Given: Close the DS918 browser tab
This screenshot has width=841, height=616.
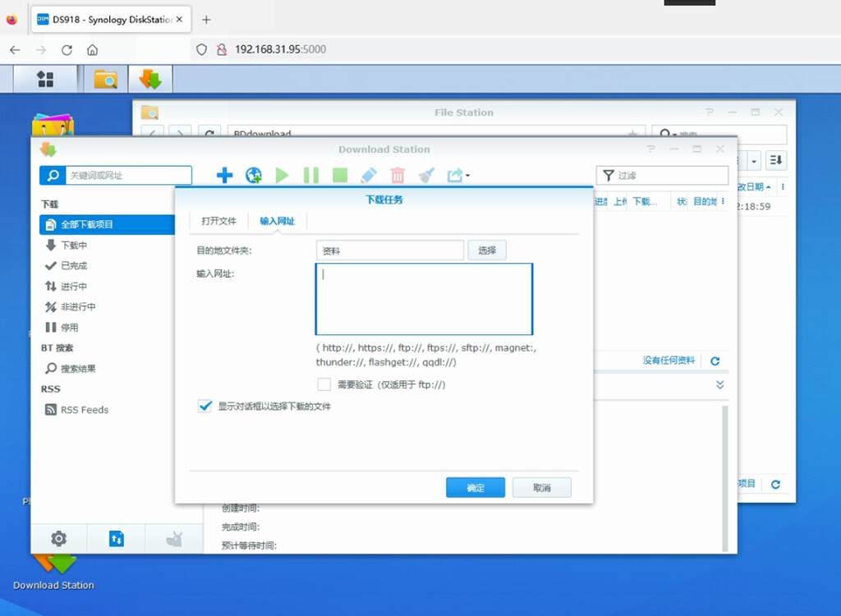Looking at the screenshot, I should tap(179, 20).
